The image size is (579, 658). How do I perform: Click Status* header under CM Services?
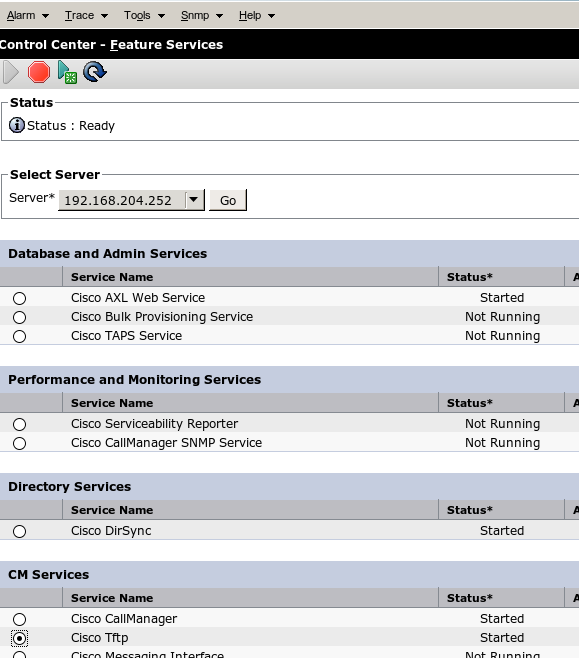point(469,598)
